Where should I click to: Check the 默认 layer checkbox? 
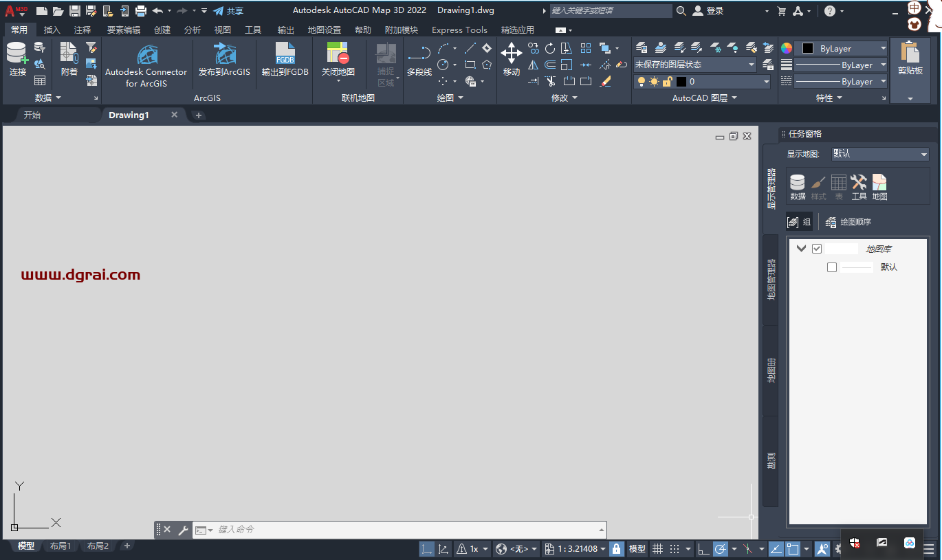832,267
